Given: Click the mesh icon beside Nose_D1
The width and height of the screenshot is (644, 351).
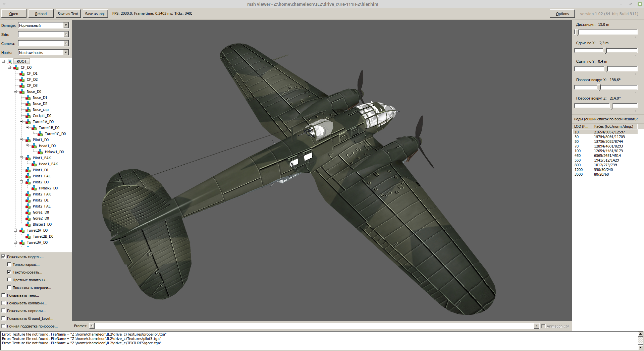Looking at the screenshot, I should tap(28, 98).
